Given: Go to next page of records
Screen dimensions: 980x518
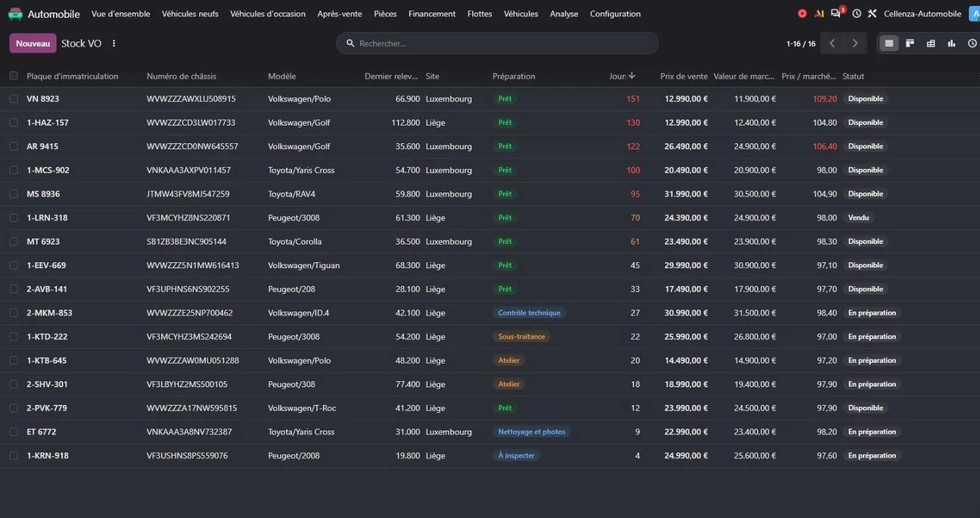Looking at the screenshot, I should (855, 43).
